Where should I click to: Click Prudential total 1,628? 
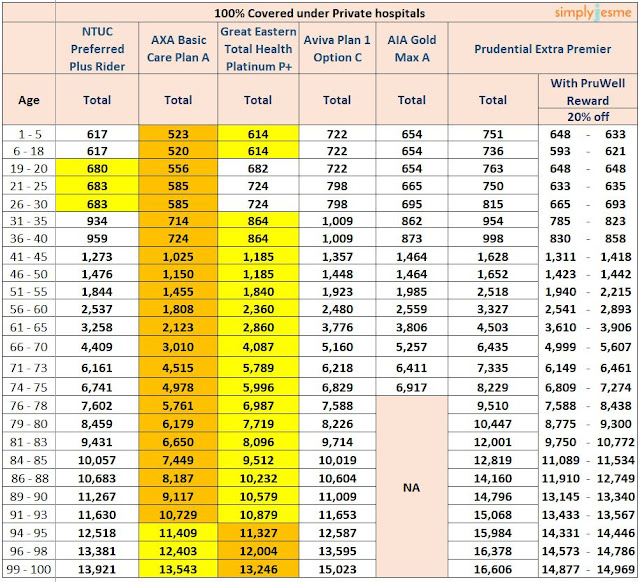point(493,257)
